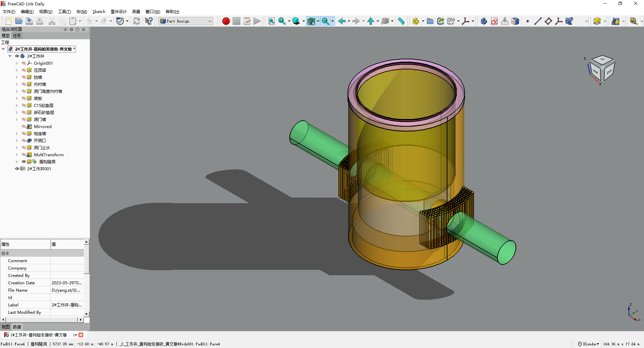Viewport: 644px width, 348px height.
Task: Expand the 地连墙 tree node
Action: tap(17, 133)
